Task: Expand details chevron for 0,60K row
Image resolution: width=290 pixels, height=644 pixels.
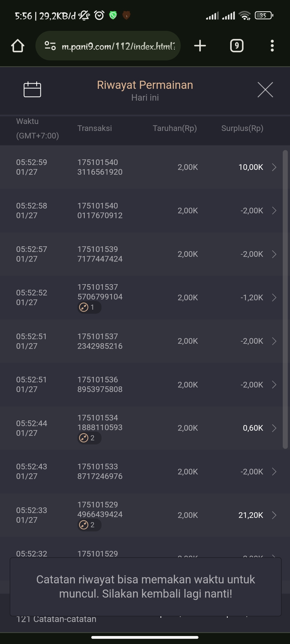Action: click(x=274, y=428)
